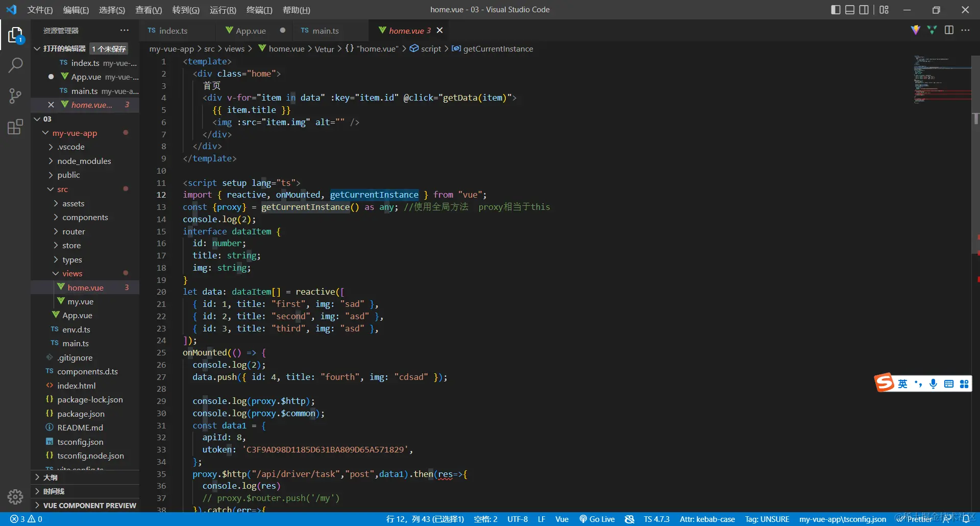
Task: Click the script breadcrumb item
Action: pos(425,49)
